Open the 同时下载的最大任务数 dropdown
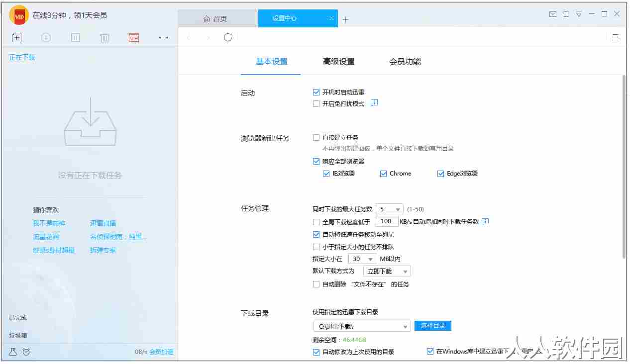Viewport: 630px width, 364px height. (x=389, y=209)
